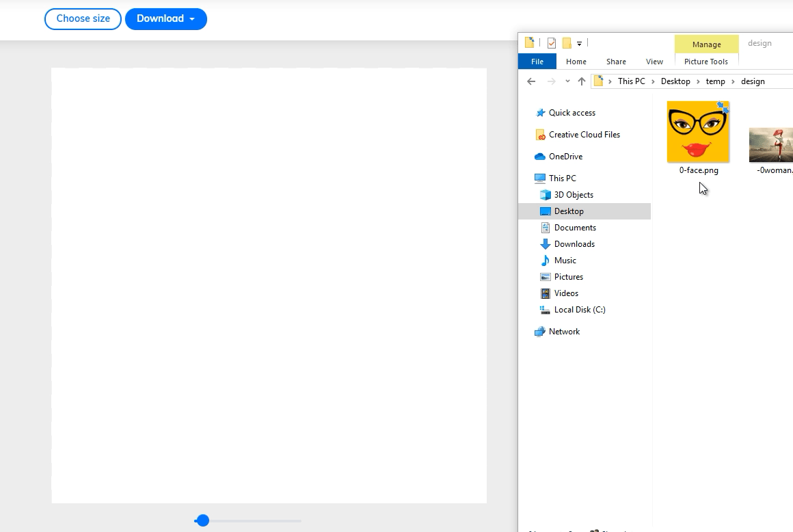The height and width of the screenshot is (532, 793).
Task: Click temp in the address path
Action: coord(715,81)
